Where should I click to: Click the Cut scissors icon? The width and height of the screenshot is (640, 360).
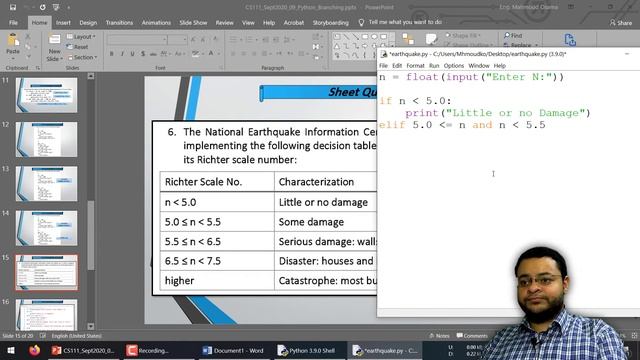coord(28,37)
